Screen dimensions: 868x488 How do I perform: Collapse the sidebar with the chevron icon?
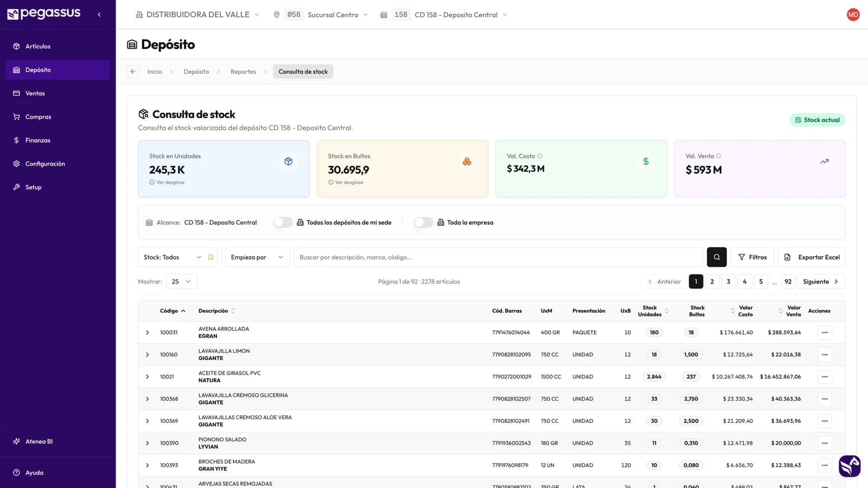tap(99, 15)
